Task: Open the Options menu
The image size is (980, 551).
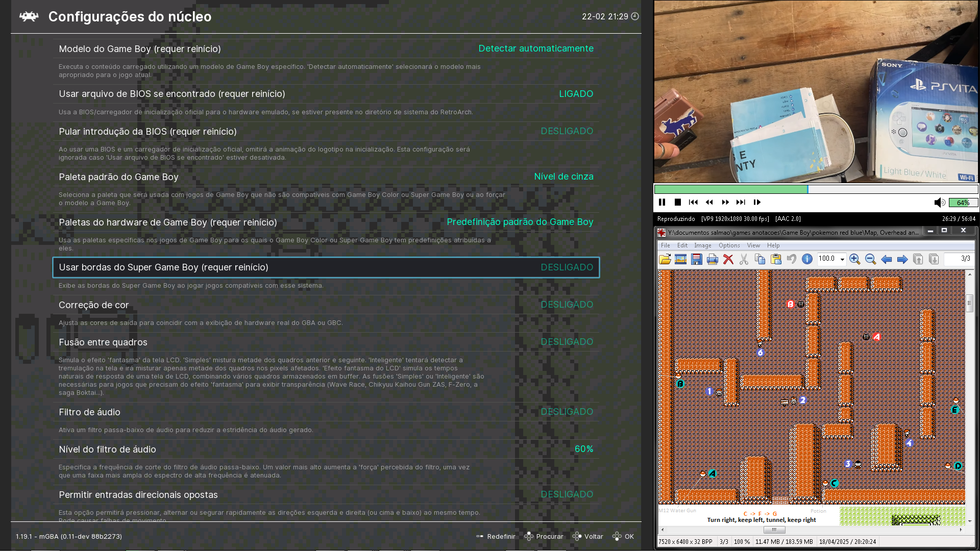Action: click(729, 245)
